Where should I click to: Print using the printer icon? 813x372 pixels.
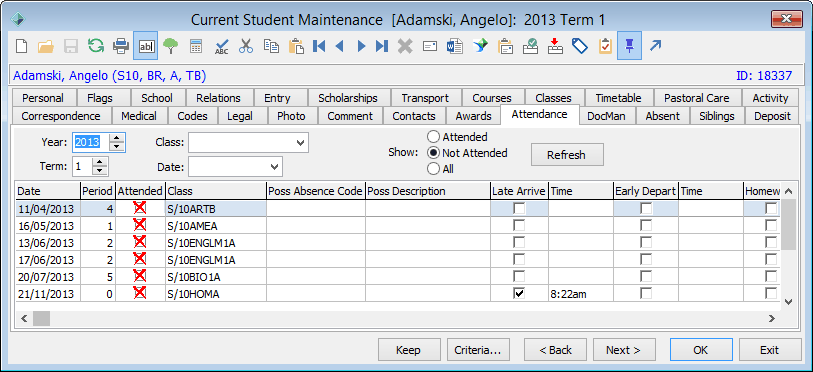coord(121,47)
